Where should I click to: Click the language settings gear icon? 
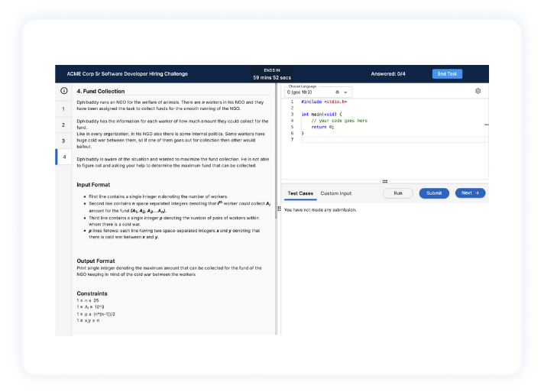337,92
